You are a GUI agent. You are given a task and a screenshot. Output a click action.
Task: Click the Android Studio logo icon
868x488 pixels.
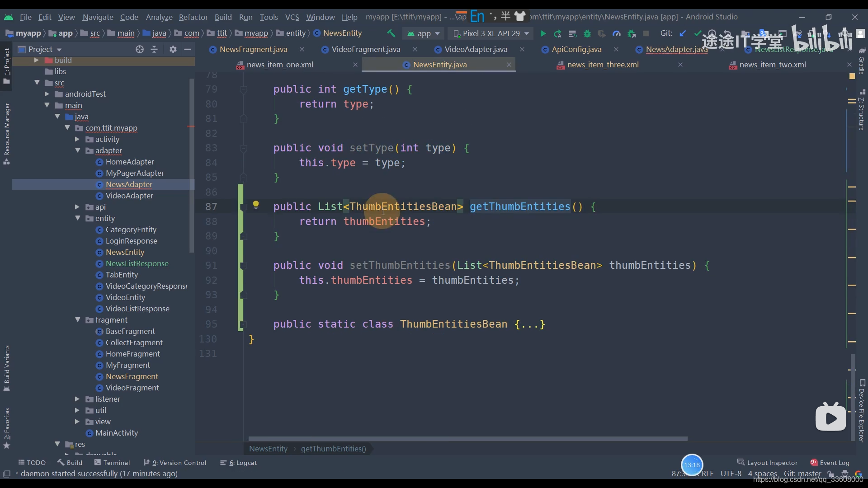click(x=9, y=17)
